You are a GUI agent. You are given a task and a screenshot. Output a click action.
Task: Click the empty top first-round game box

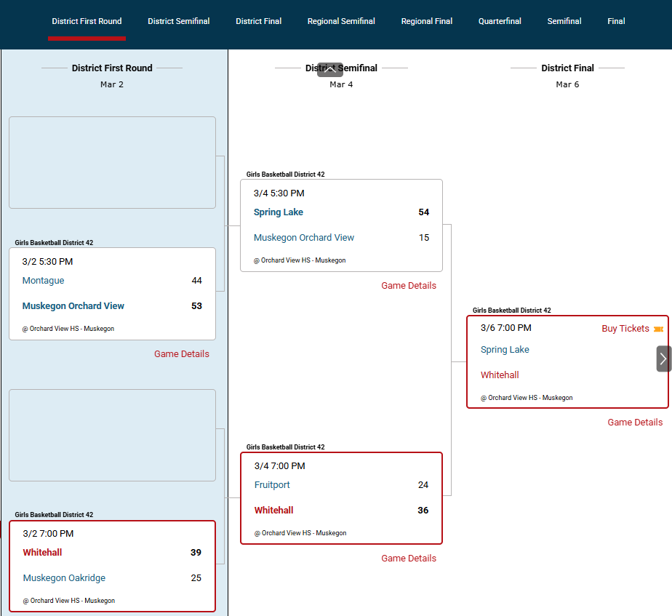pyautogui.click(x=112, y=163)
